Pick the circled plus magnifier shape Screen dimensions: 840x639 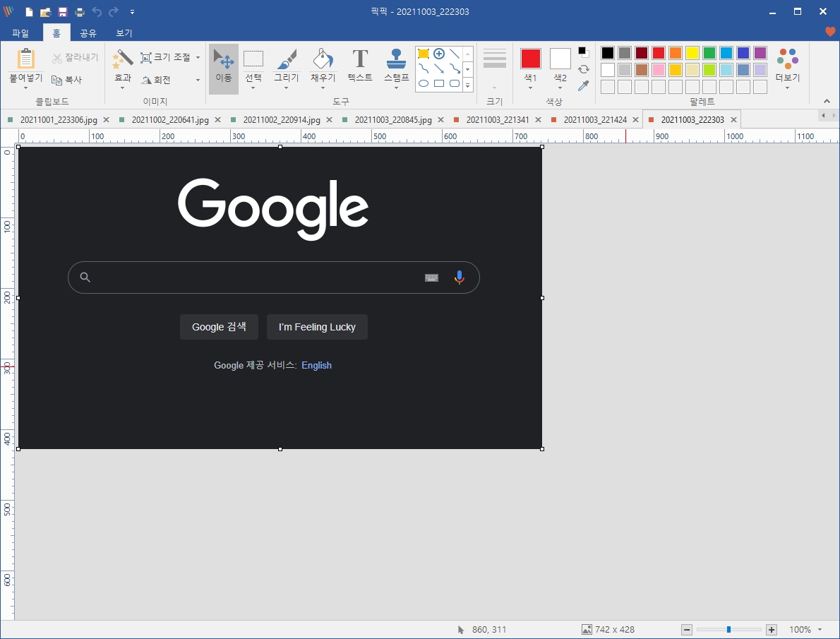(x=439, y=54)
